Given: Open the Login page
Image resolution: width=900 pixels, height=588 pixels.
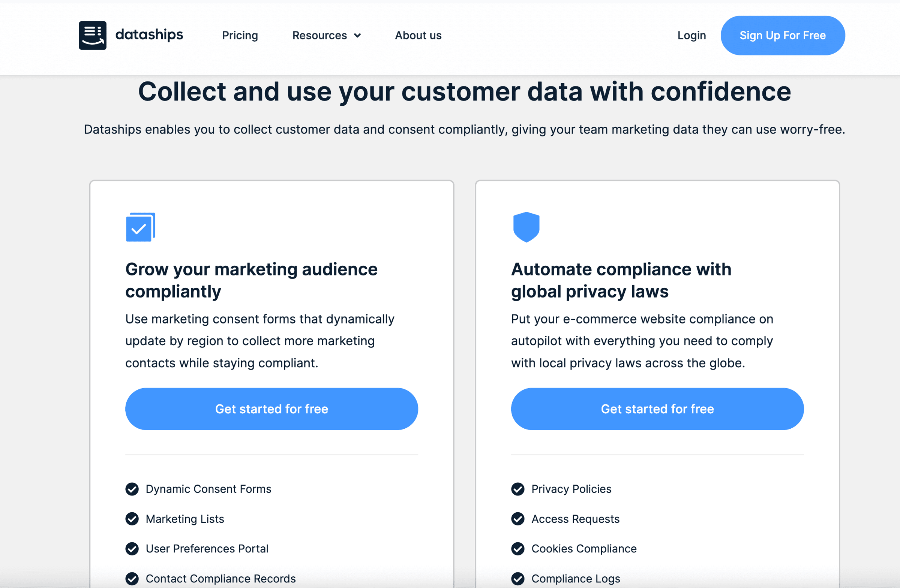Looking at the screenshot, I should pyautogui.click(x=691, y=35).
